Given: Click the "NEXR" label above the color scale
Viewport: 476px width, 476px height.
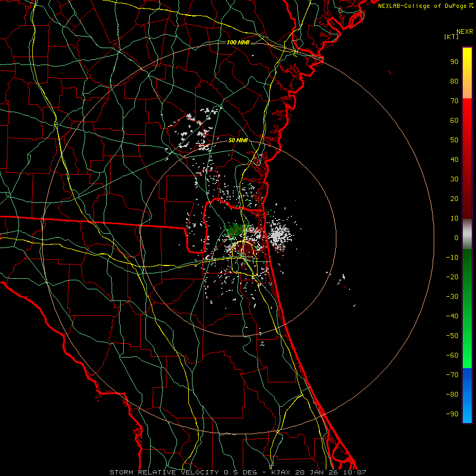Looking at the screenshot, I should click(465, 32).
